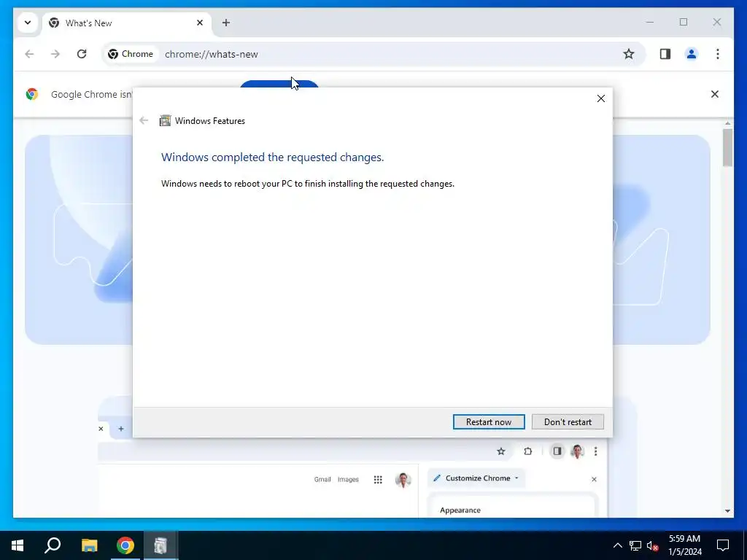
Task: Click Gmail link in illustration
Action: (x=322, y=480)
